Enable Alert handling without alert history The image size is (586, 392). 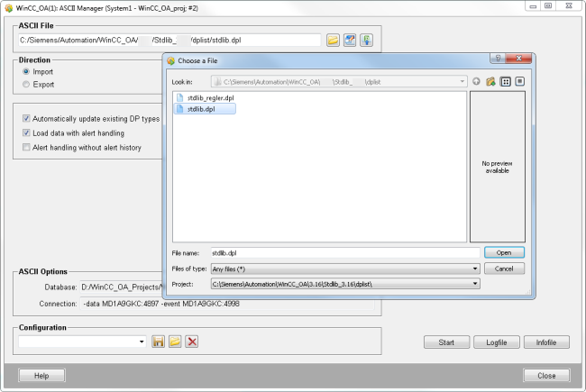[26, 147]
